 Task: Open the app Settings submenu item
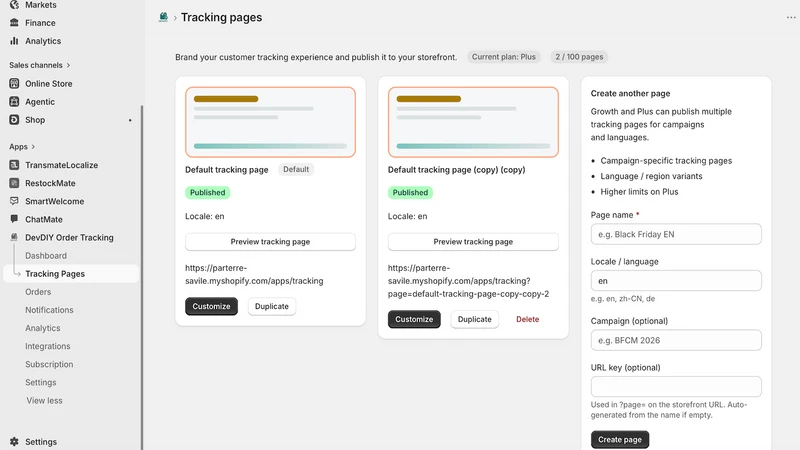point(41,382)
